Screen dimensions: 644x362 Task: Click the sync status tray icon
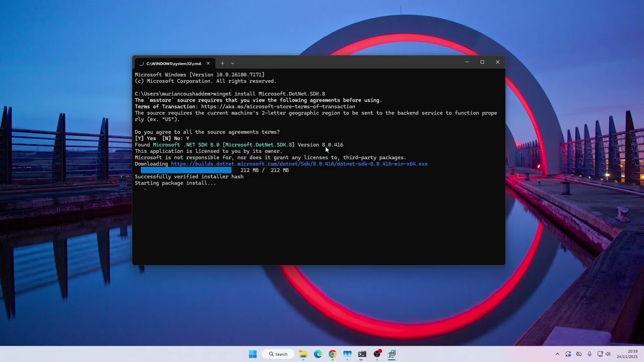point(568,354)
